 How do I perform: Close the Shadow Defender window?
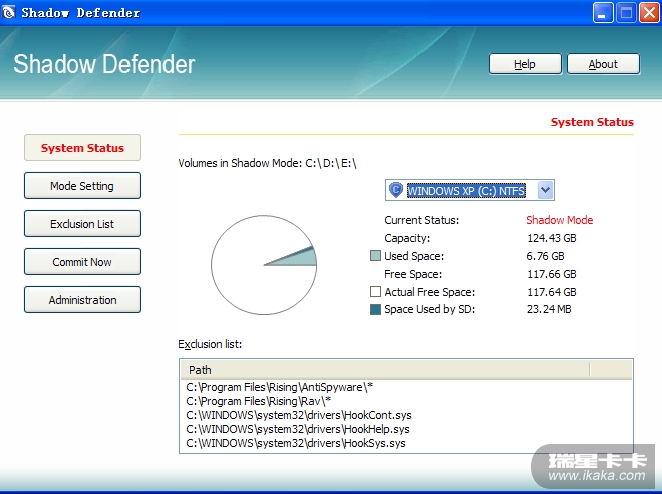(x=649, y=13)
